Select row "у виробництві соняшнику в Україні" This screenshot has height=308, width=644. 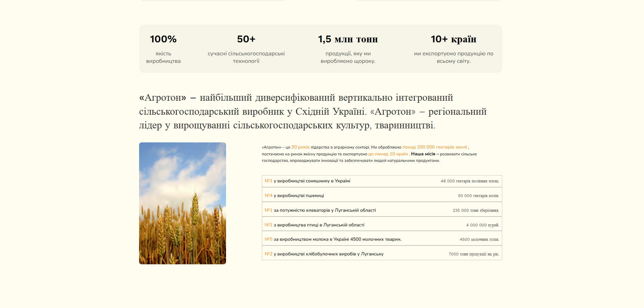tap(382, 181)
